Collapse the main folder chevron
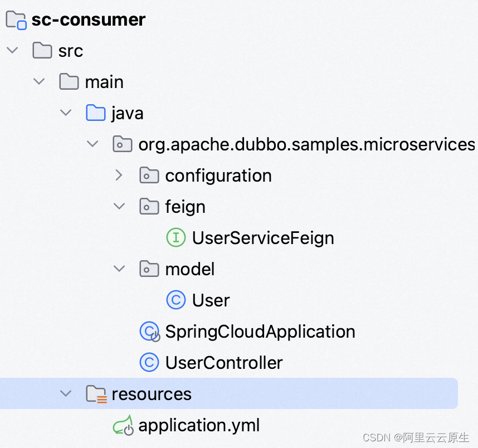Viewport: 478px width, 448px height. click(x=39, y=81)
